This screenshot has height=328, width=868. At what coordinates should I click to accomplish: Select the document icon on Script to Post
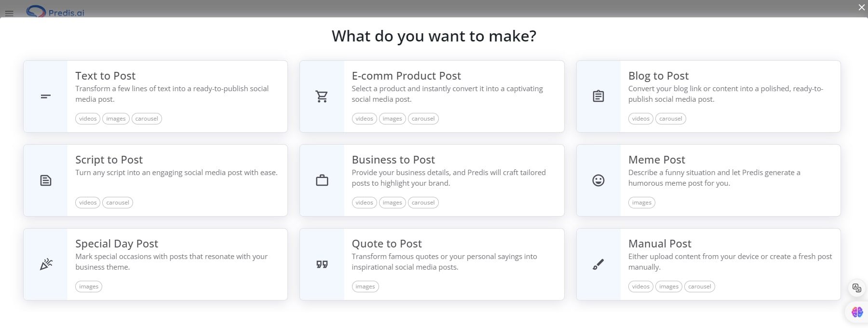45,180
